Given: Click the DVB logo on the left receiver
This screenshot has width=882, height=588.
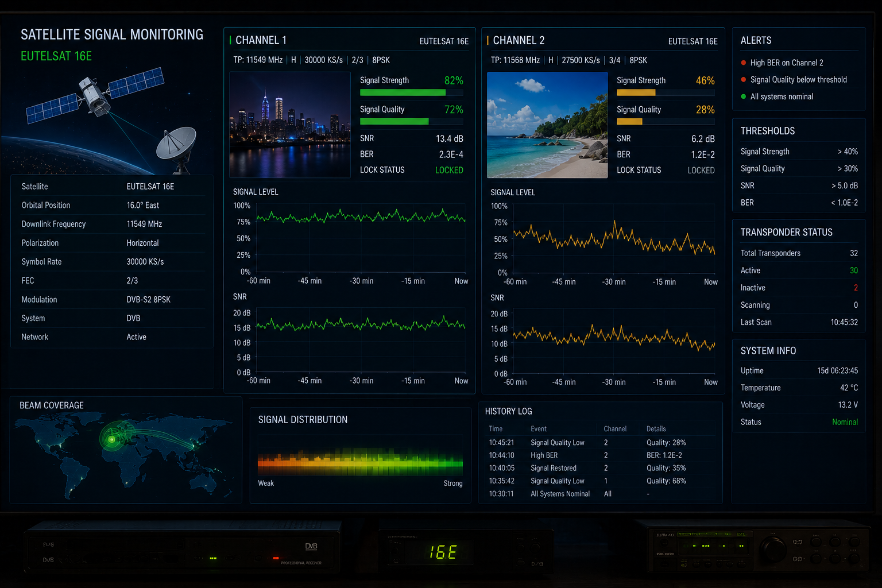Looking at the screenshot, I should 311,547.
